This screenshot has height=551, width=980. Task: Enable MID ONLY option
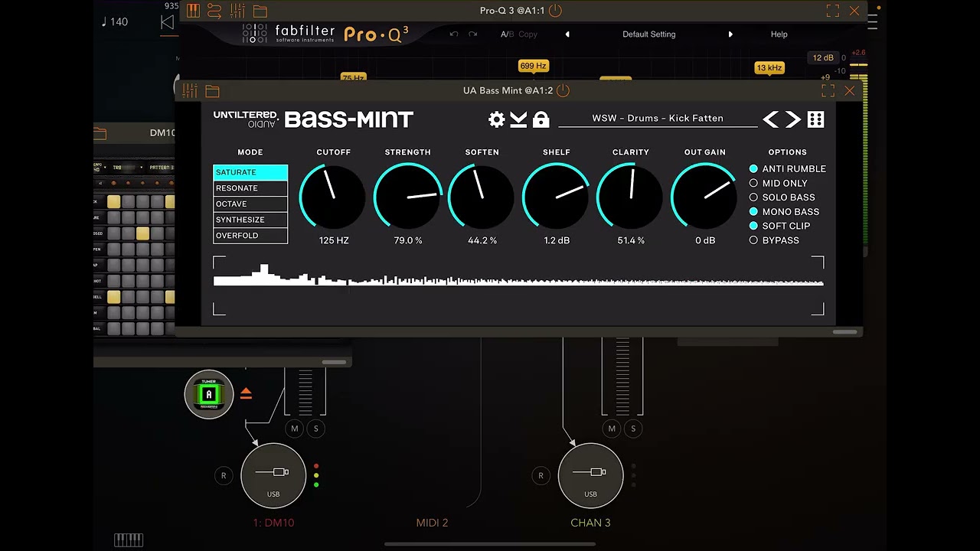(778, 184)
